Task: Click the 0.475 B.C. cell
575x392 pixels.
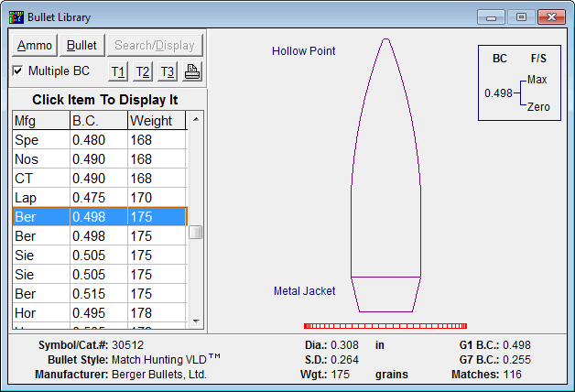Action: coord(99,198)
